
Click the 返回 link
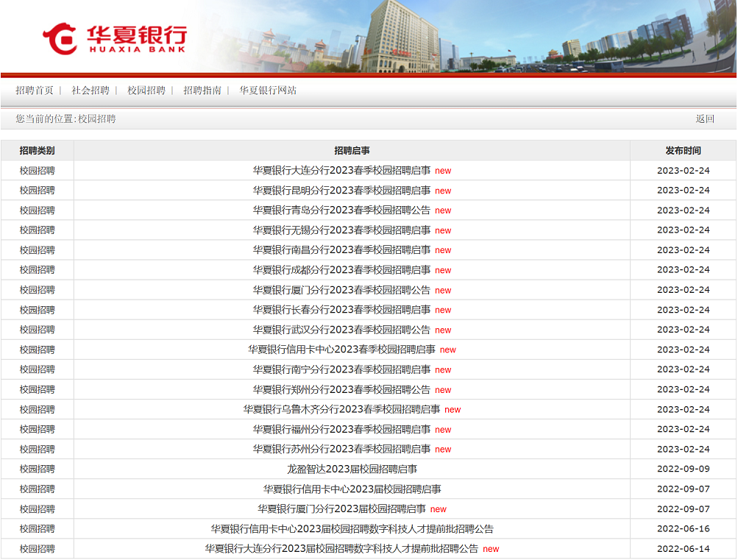click(705, 119)
